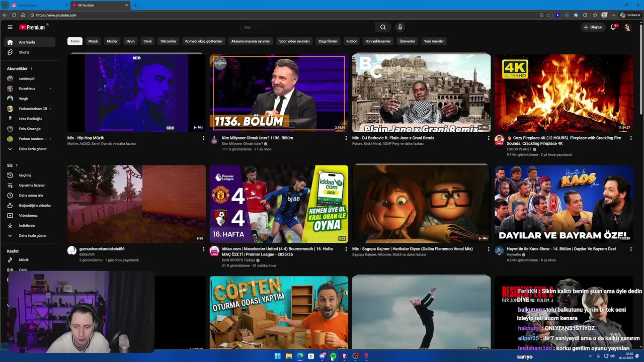Add page to favorites star icon
Viewport: 644px width, 362px height.
pyautogui.click(x=548, y=15)
